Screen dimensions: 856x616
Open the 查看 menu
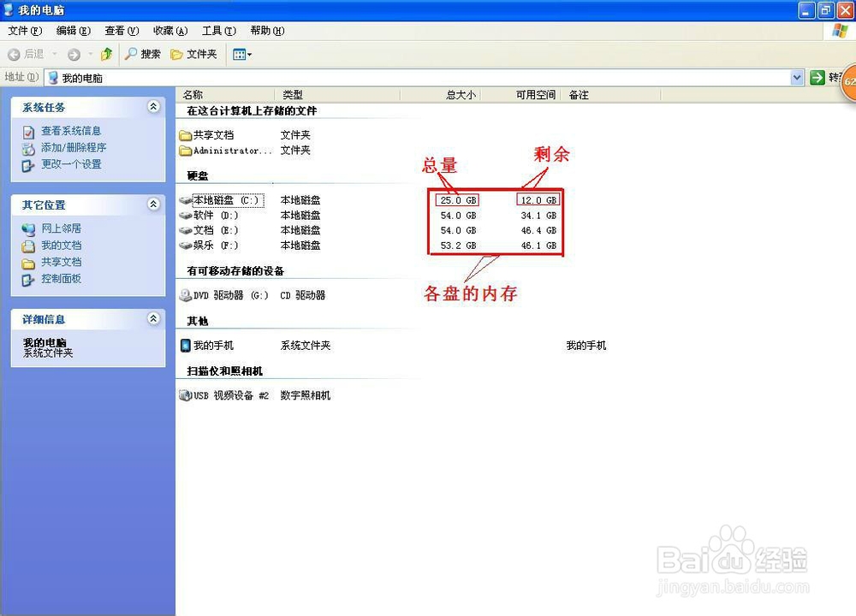(x=121, y=30)
